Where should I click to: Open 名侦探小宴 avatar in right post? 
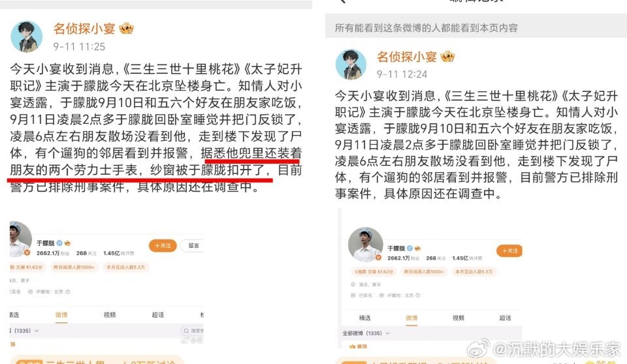(x=351, y=65)
